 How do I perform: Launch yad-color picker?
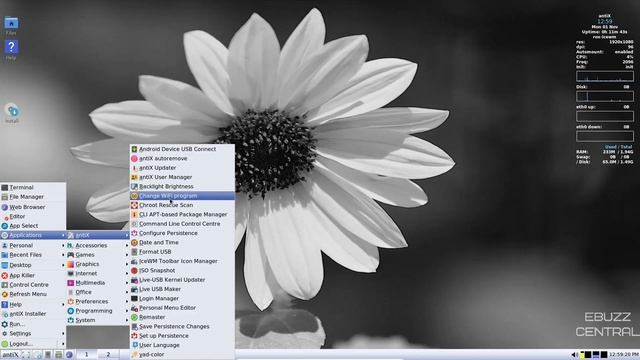(x=182, y=355)
